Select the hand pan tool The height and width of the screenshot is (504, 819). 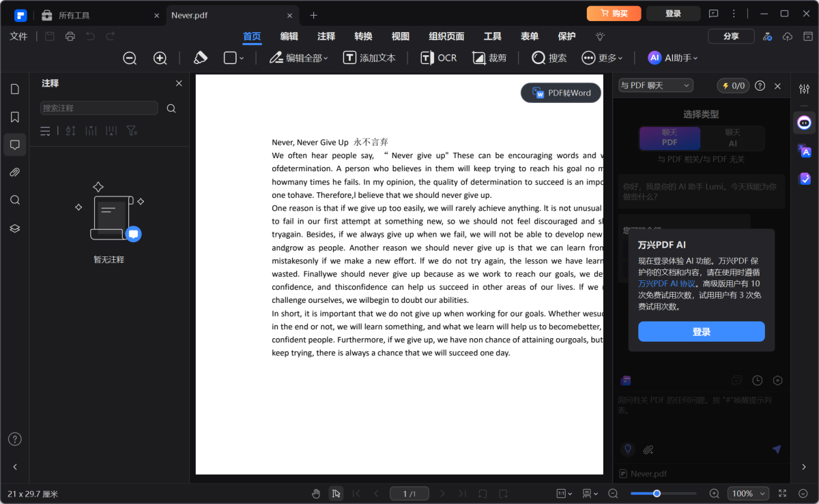tap(315, 493)
